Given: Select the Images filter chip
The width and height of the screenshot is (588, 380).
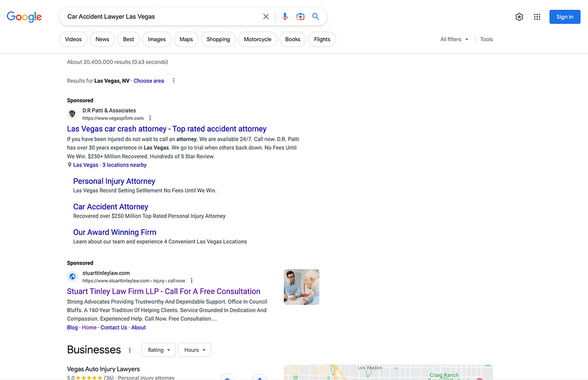Looking at the screenshot, I should coord(157,40).
